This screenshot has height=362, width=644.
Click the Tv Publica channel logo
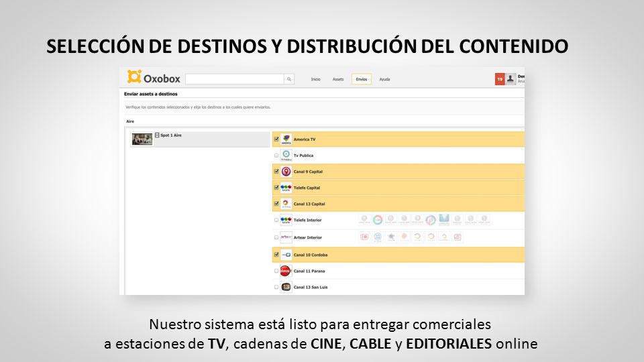pos(286,156)
